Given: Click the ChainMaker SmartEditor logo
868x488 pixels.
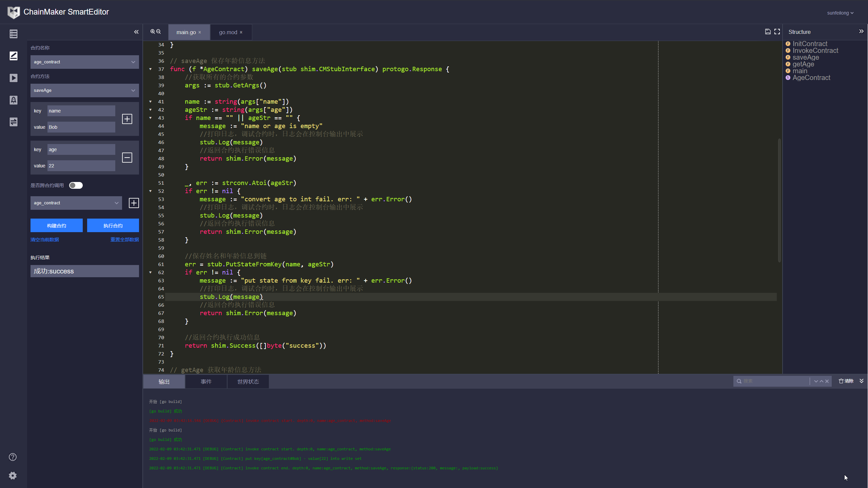Looking at the screenshot, I should pyautogui.click(x=14, y=12).
